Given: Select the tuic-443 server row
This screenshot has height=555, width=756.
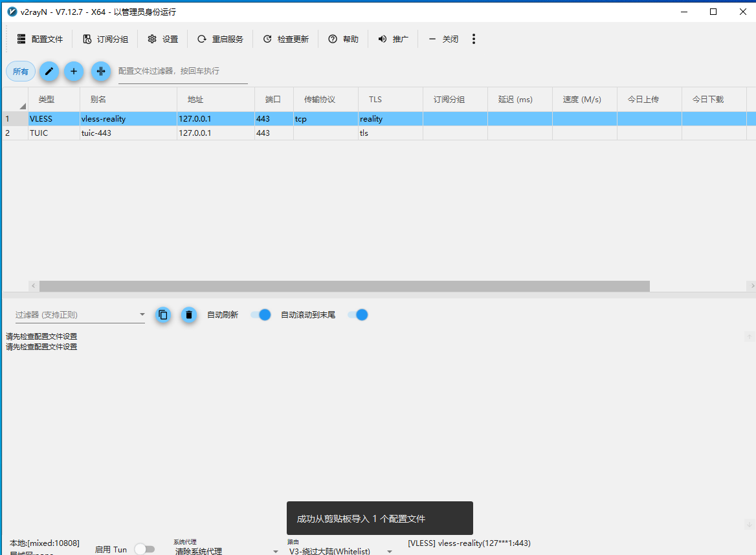Looking at the screenshot, I should click(x=104, y=133).
